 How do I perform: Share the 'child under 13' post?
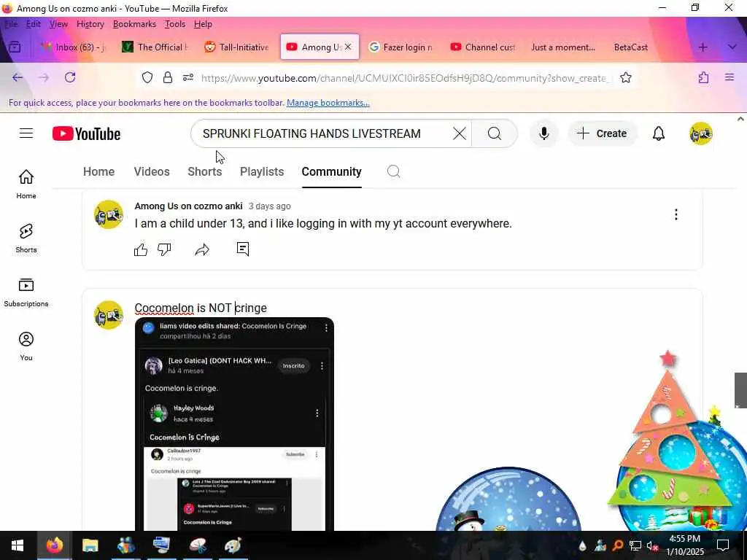[x=202, y=249]
